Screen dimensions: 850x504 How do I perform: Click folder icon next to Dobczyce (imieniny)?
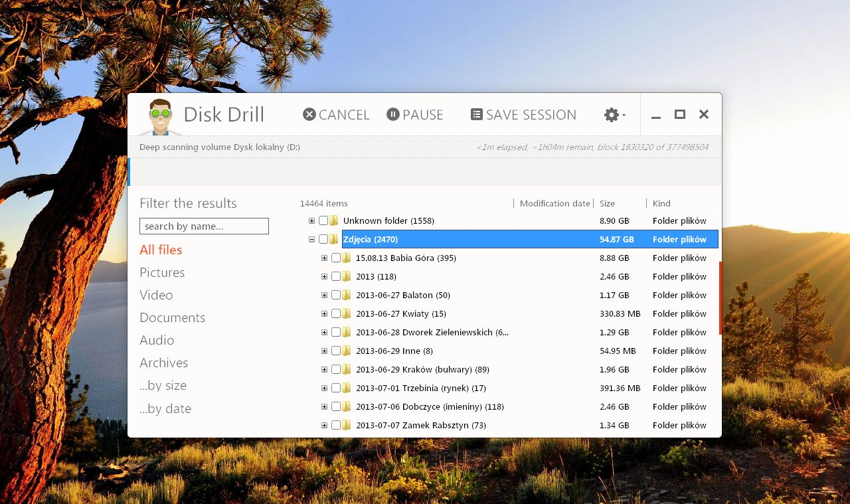347,406
